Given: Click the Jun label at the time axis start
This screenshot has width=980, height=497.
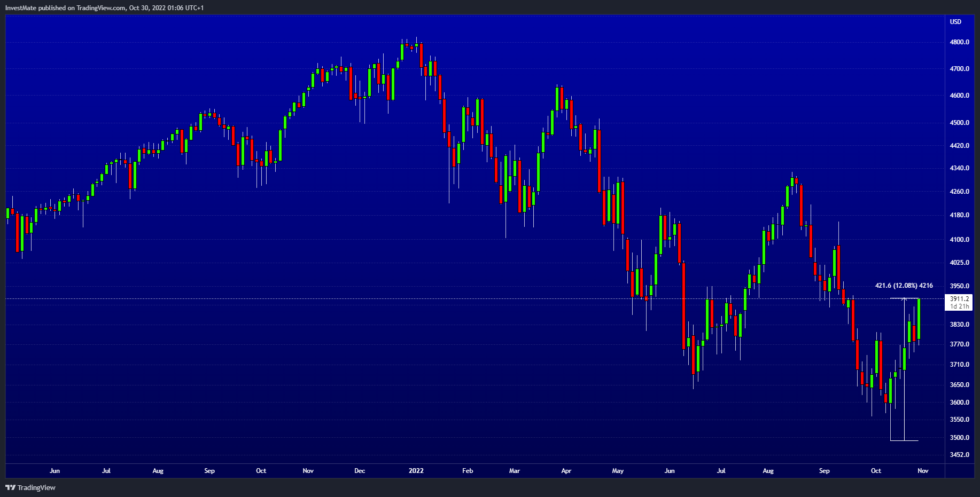Looking at the screenshot, I should pyautogui.click(x=55, y=471).
